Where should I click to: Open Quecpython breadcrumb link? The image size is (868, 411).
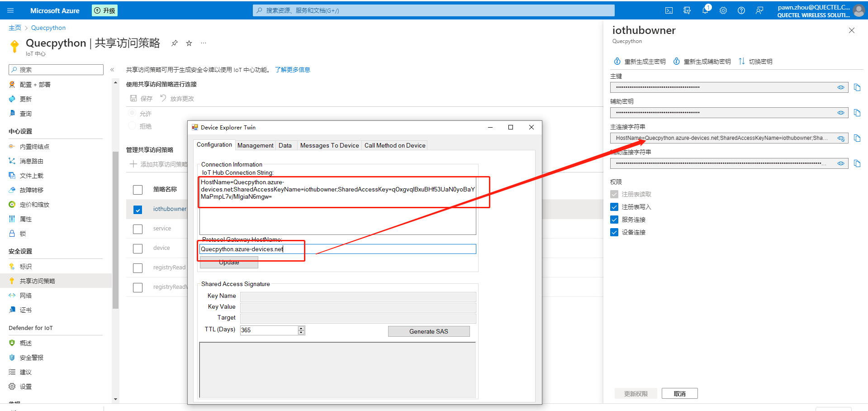point(48,28)
